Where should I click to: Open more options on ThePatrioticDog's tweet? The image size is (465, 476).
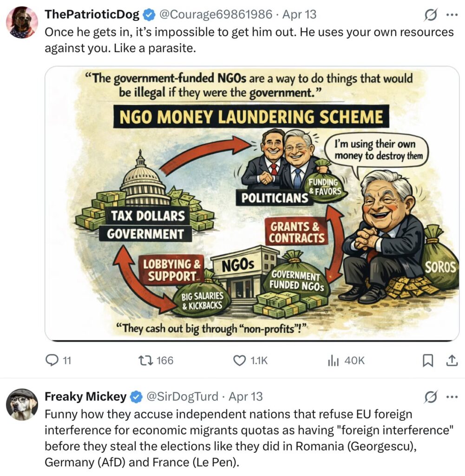click(x=452, y=14)
